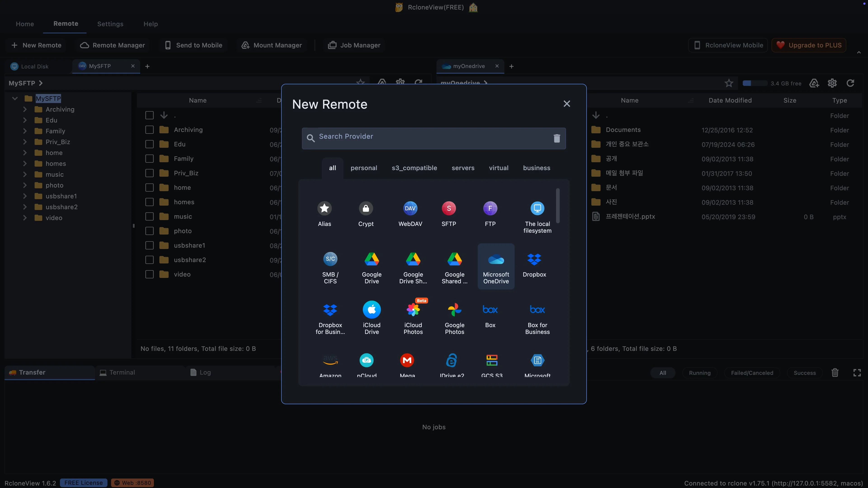Image resolution: width=868 pixels, height=488 pixels.
Task: Open the s3_compatible tab
Action: pyautogui.click(x=414, y=168)
